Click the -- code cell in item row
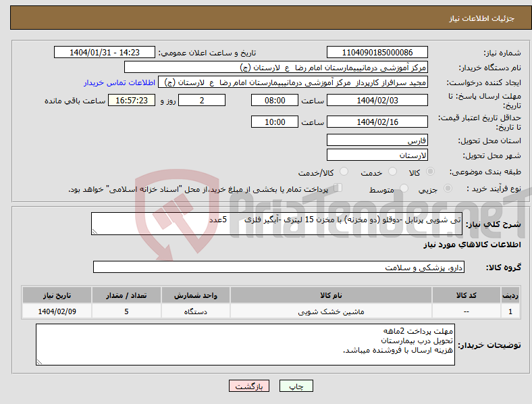The width and height of the screenshot is (532, 404). 467,311
